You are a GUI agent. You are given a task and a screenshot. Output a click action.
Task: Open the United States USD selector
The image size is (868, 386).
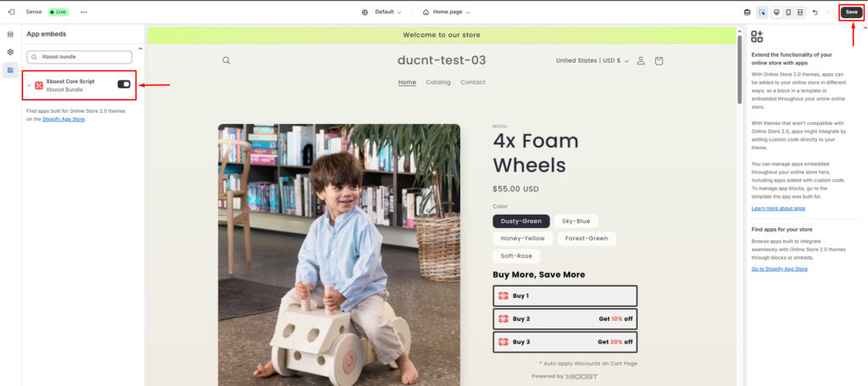[593, 61]
